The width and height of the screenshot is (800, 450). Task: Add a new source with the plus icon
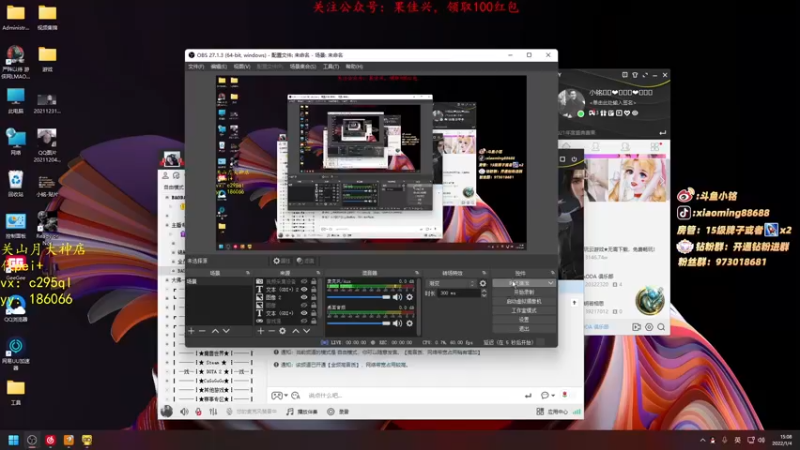[x=261, y=331]
